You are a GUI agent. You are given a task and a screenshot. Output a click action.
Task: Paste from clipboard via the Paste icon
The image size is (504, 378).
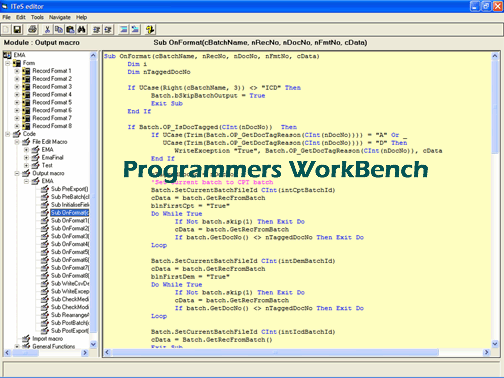(x=70, y=30)
